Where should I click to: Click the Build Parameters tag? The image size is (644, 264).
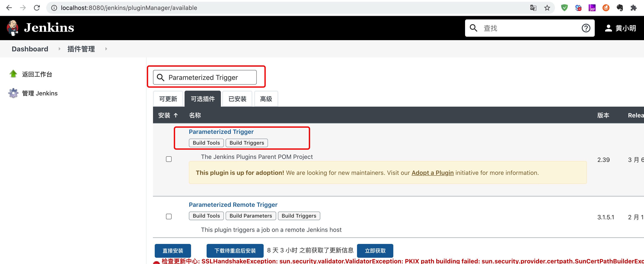click(x=251, y=216)
